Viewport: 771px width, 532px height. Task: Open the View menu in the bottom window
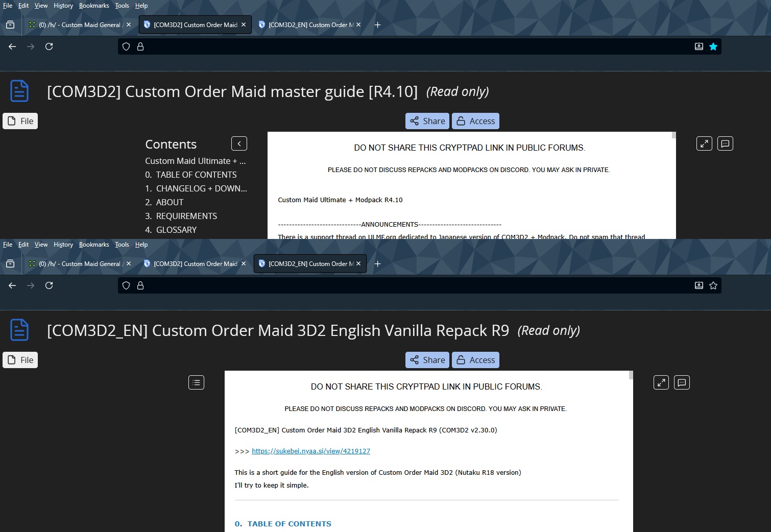coord(41,245)
